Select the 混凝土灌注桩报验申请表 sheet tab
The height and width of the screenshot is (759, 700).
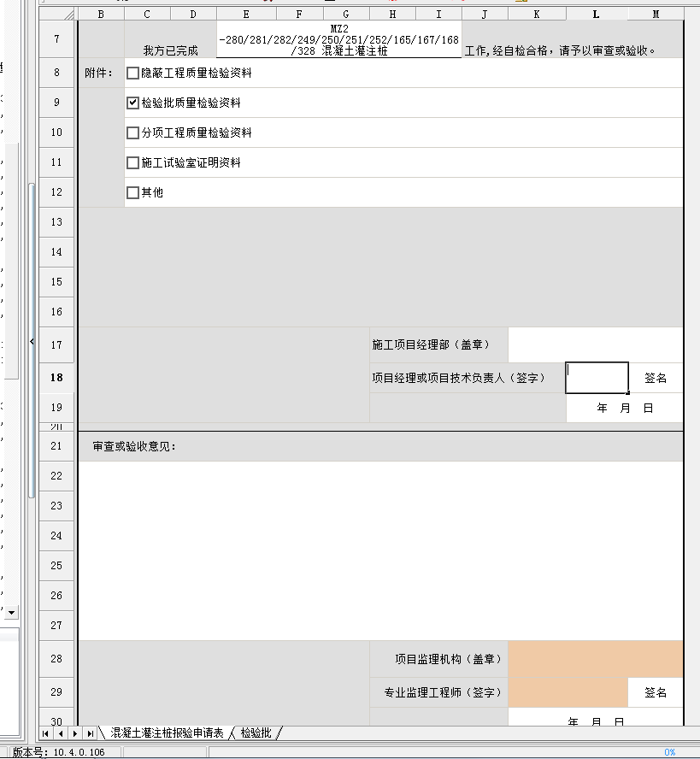click(x=167, y=733)
